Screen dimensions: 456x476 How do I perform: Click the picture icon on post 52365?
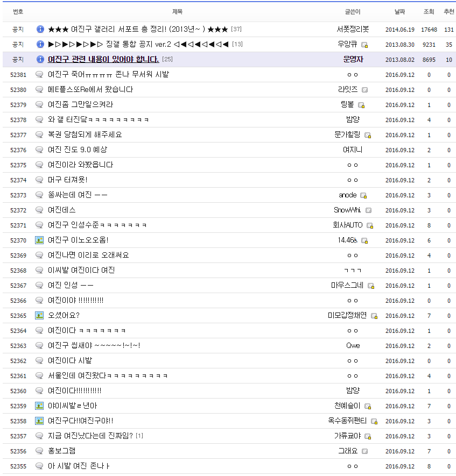pos(39,315)
